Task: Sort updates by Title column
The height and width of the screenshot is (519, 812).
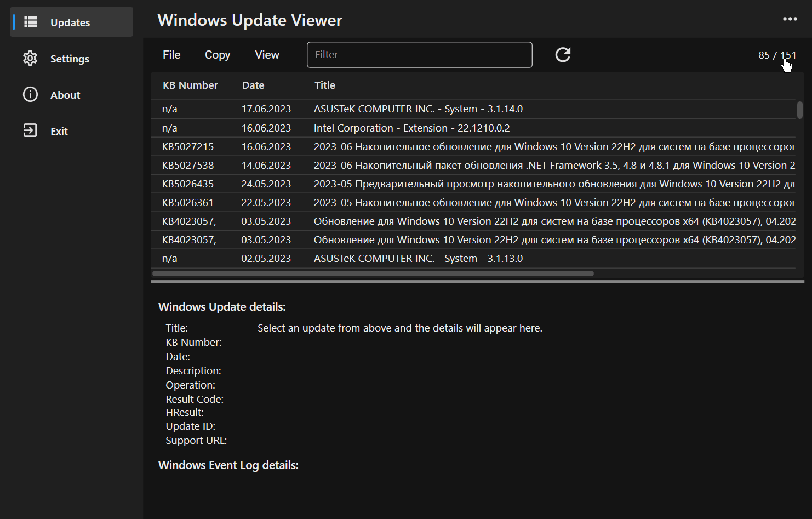Action: pos(325,85)
